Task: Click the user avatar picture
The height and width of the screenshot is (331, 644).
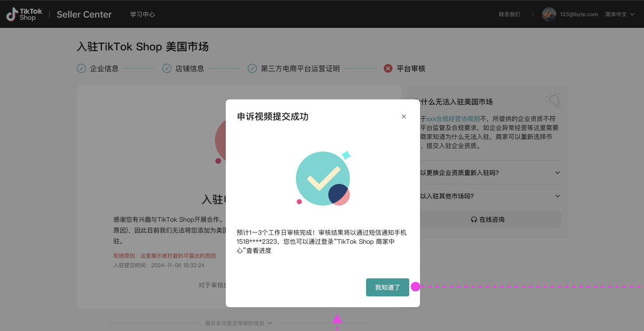Action: (x=549, y=14)
